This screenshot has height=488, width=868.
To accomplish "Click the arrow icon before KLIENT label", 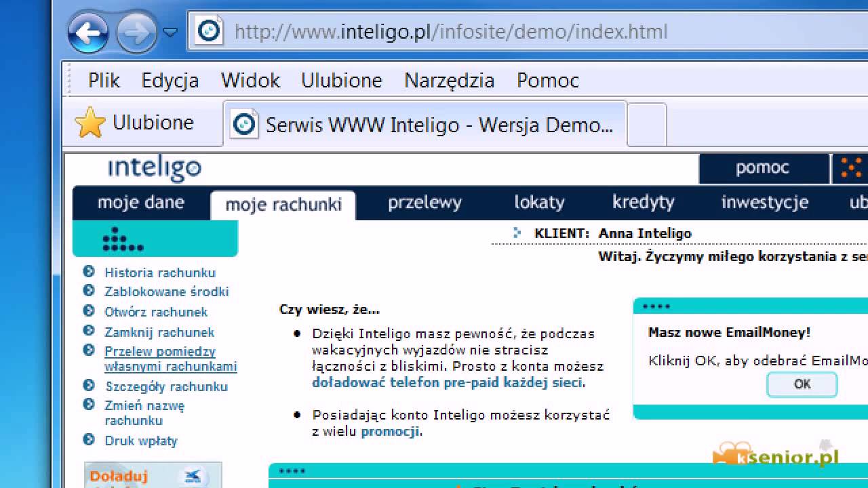I will 517,233.
